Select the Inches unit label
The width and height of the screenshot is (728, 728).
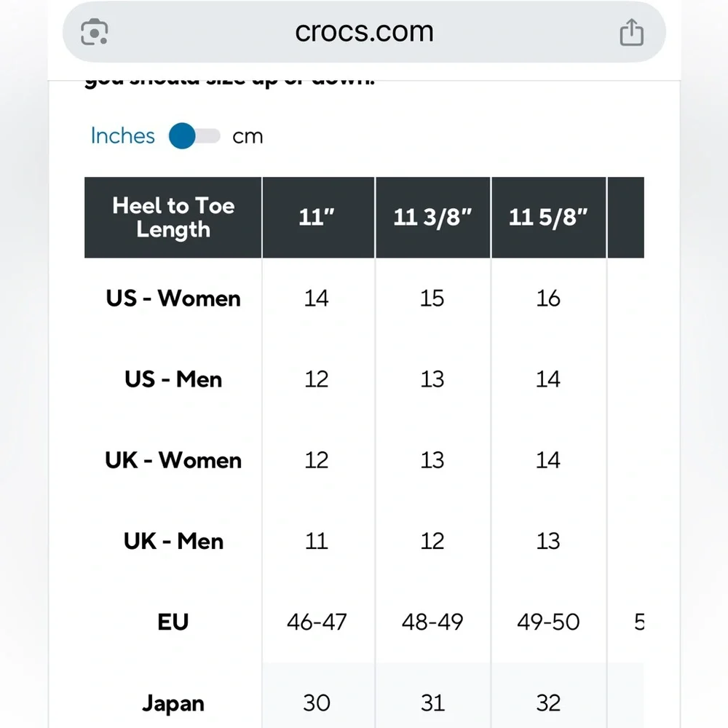click(x=122, y=136)
